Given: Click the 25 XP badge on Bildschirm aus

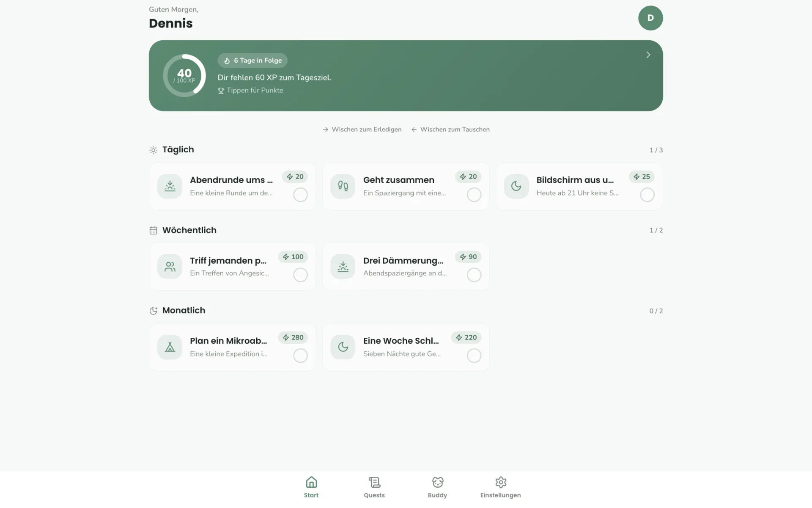Looking at the screenshot, I should point(642,177).
